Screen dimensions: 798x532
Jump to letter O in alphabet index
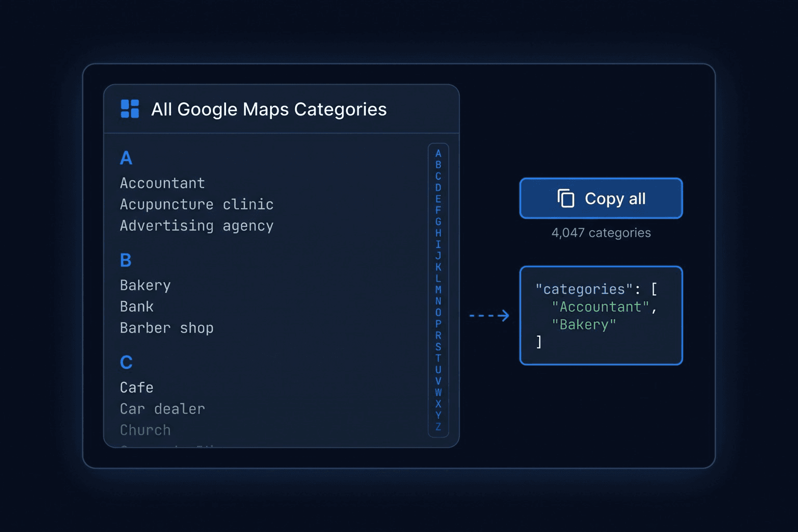pyautogui.click(x=438, y=313)
